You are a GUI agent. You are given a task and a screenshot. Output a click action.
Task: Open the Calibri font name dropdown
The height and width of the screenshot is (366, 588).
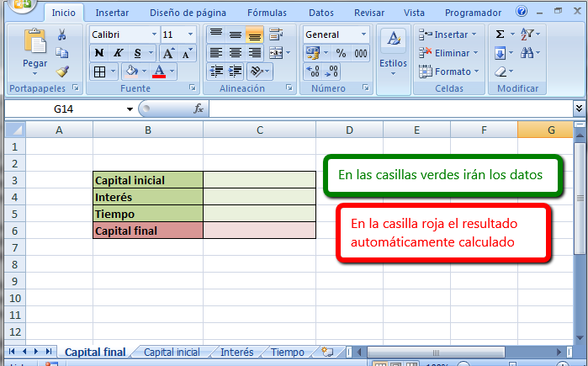click(154, 34)
